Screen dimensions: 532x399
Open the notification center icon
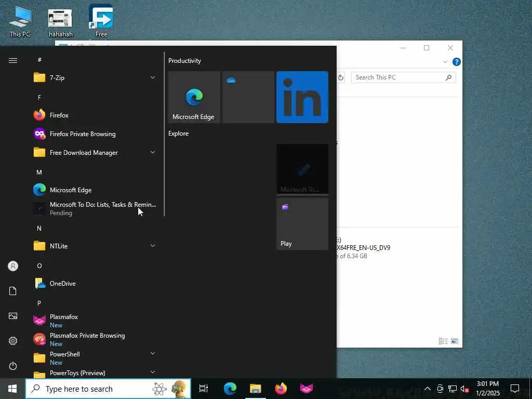coord(515,389)
